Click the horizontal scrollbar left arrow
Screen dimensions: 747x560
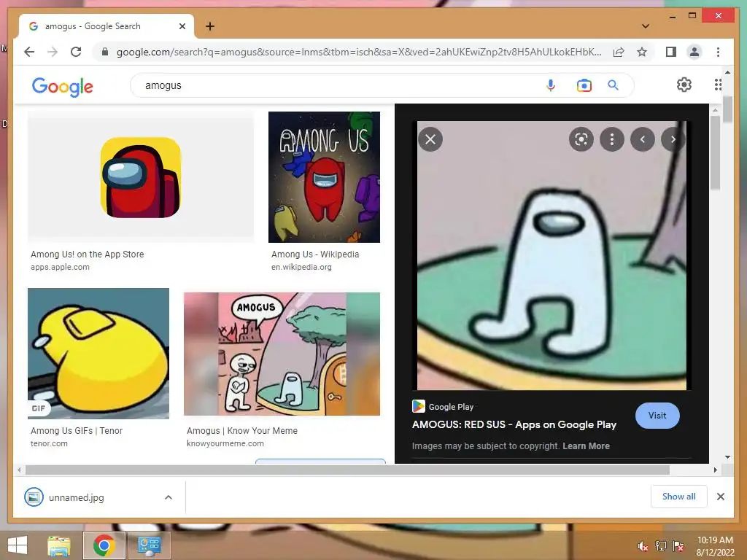[x=18, y=470]
